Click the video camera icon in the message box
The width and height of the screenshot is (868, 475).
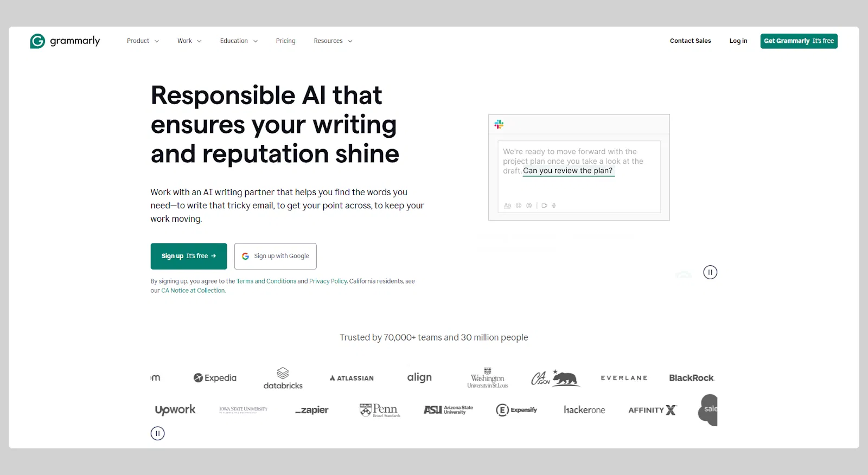(544, 206)
